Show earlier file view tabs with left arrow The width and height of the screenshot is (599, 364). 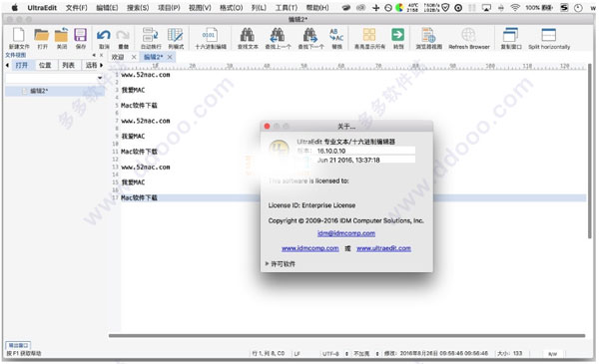click(7, 65)
